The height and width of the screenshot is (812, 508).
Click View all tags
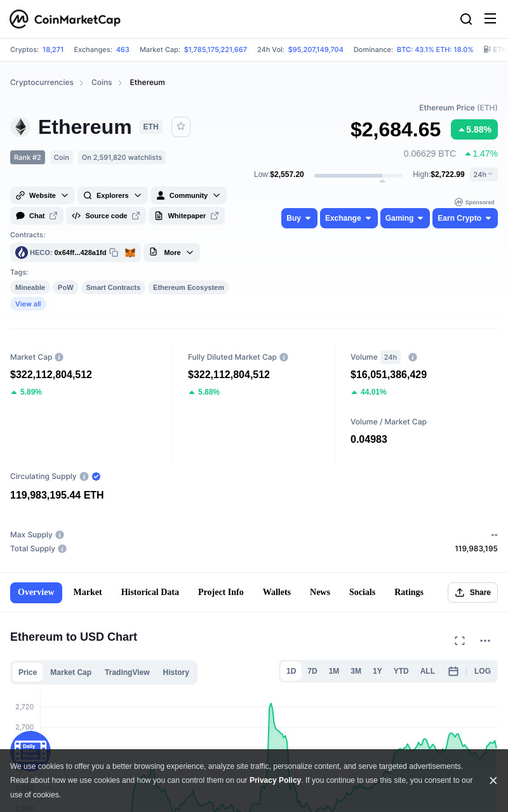tap(28, 304)
